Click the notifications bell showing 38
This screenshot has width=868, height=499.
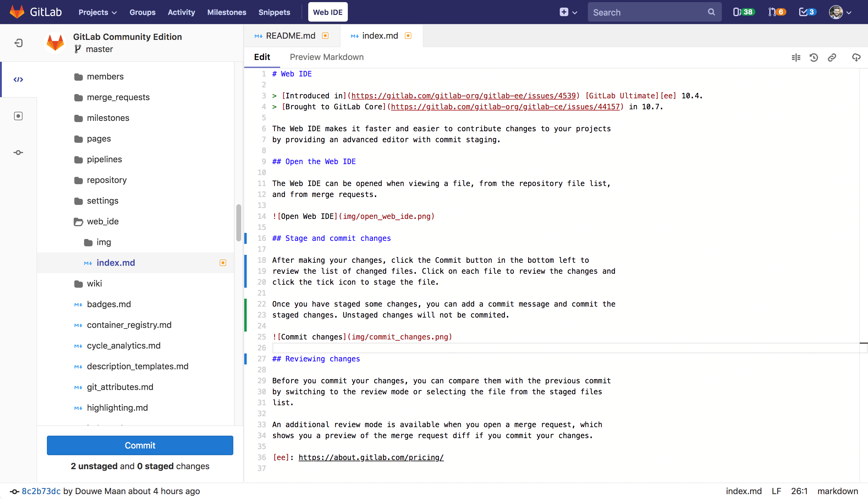[x=743, y=12]
